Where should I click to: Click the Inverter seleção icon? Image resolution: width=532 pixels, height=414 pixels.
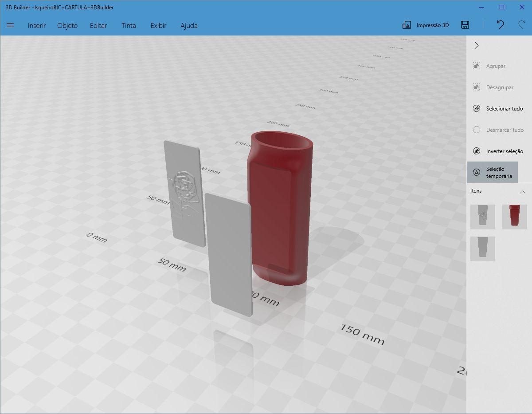coord(477,151)
